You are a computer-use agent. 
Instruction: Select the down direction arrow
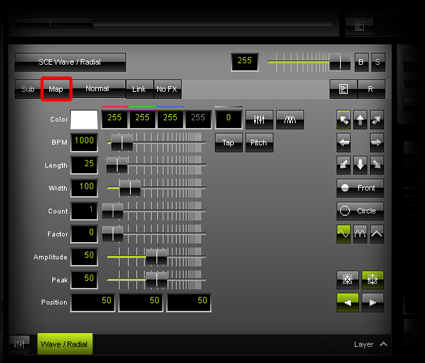pos(360,165)
